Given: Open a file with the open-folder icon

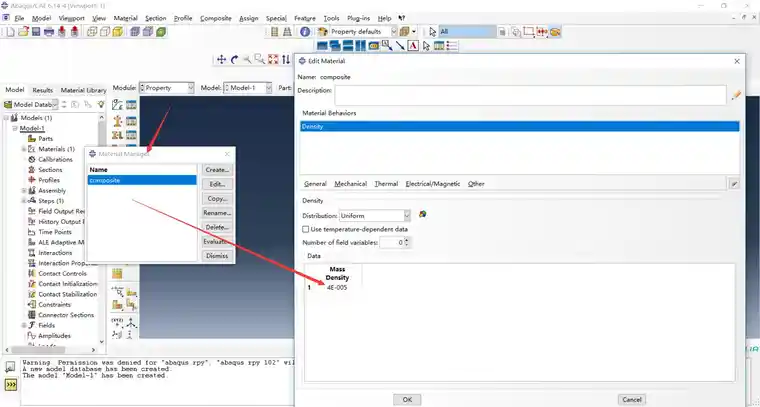Looking at the screenshot, I should click(23, 32).
